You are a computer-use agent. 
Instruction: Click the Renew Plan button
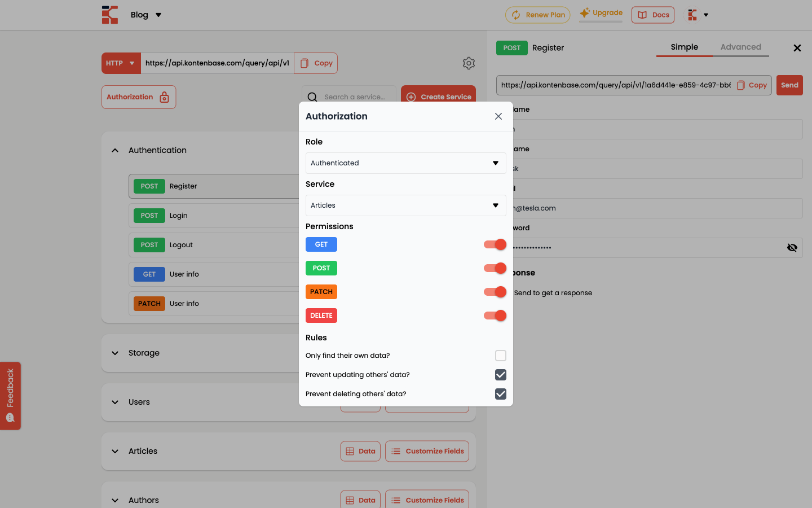(x=537, y=15)
